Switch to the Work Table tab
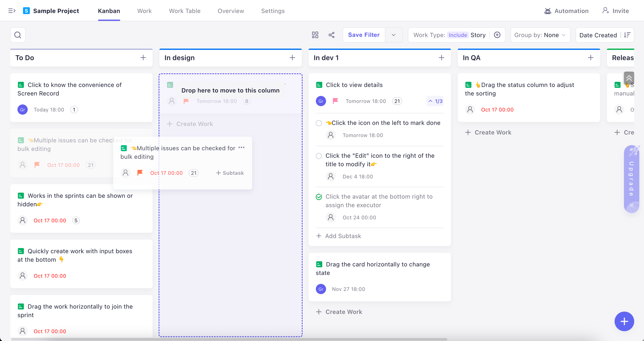The width and height of the screenshot is (644, 341). (x=184, y=11)
